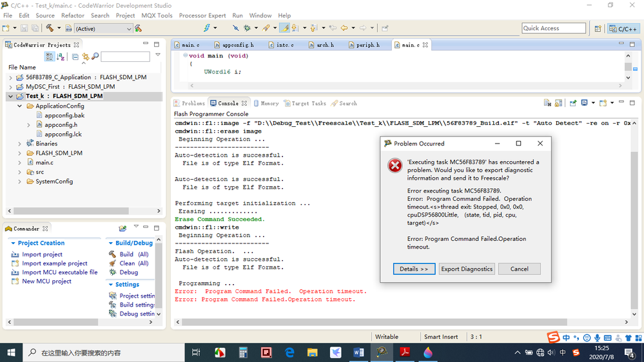Click the Windows Start button
Viewport: 644px width, 362px height.
12,352
